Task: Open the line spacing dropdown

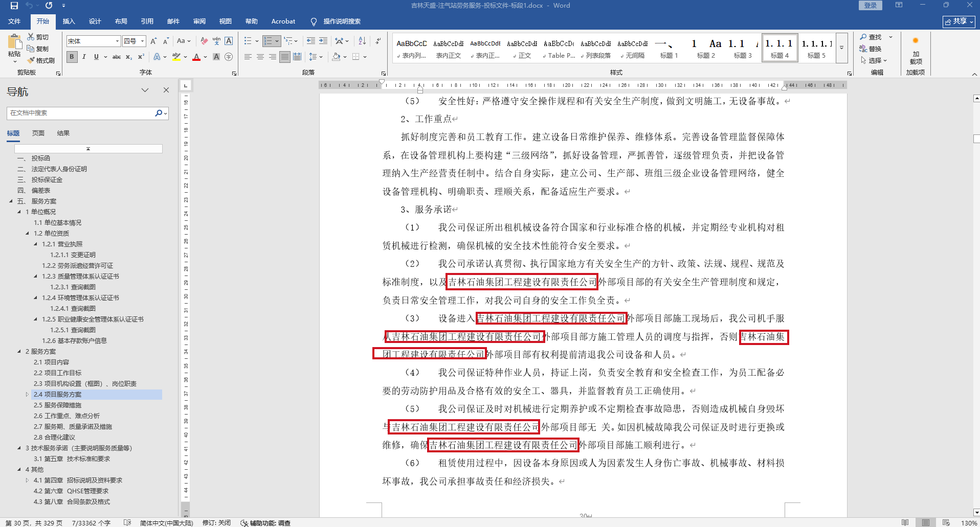Action: (316, 57)
